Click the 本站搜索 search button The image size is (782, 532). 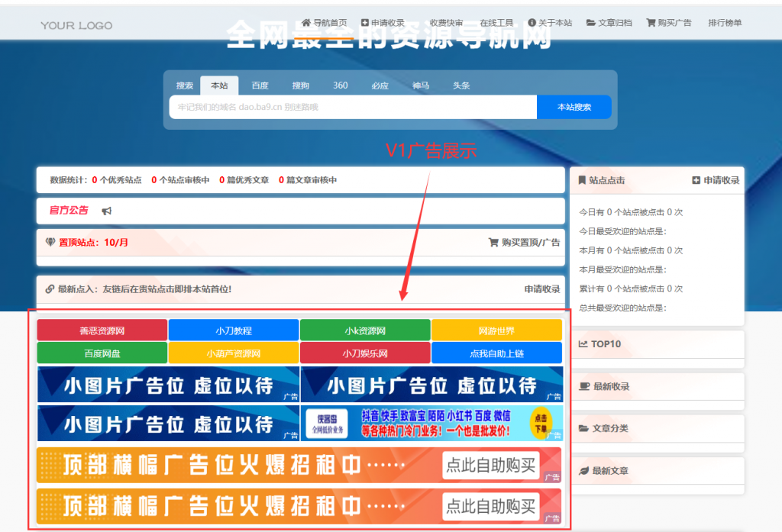click(x=574, y=107)
